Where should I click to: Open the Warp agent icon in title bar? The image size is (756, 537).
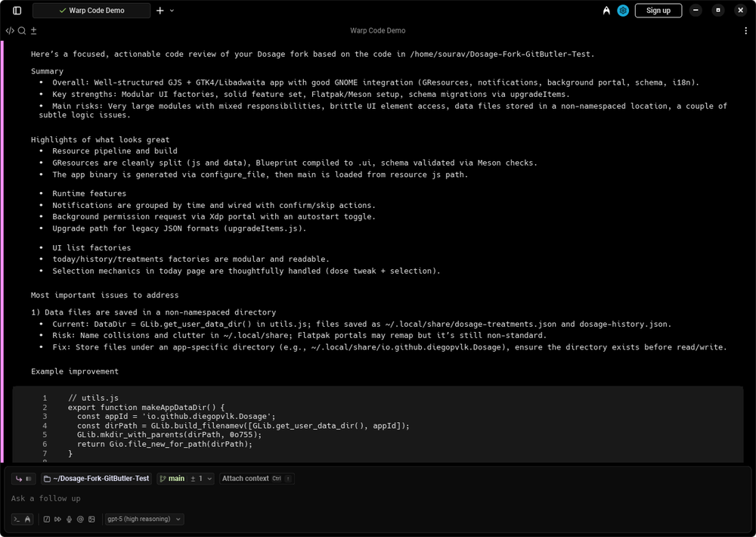click(606, 11)
